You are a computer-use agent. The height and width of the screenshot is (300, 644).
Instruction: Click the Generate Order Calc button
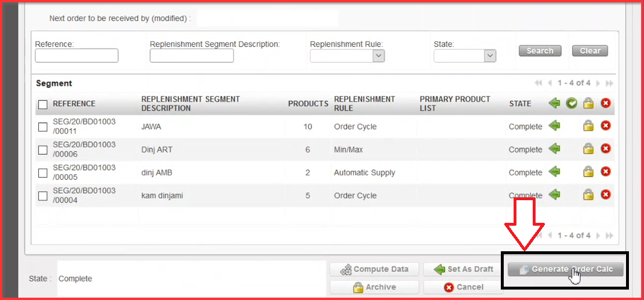point(565,269)
